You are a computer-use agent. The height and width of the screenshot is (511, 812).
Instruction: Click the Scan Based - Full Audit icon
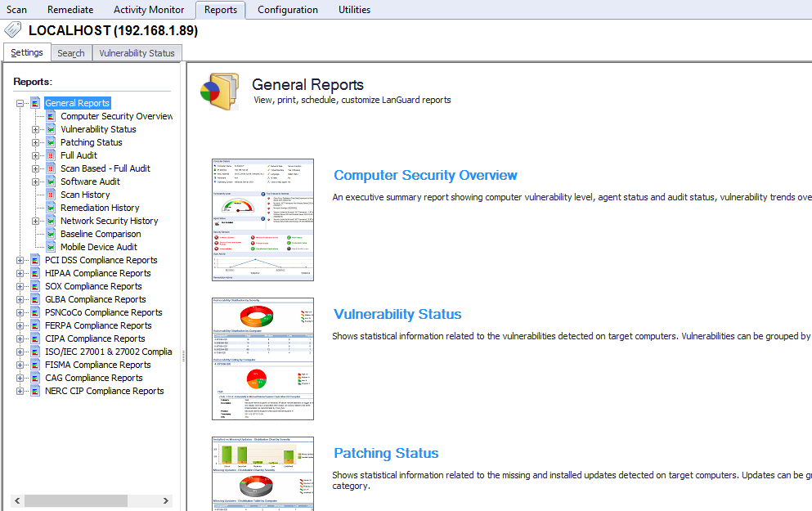[x=51, y=168]
